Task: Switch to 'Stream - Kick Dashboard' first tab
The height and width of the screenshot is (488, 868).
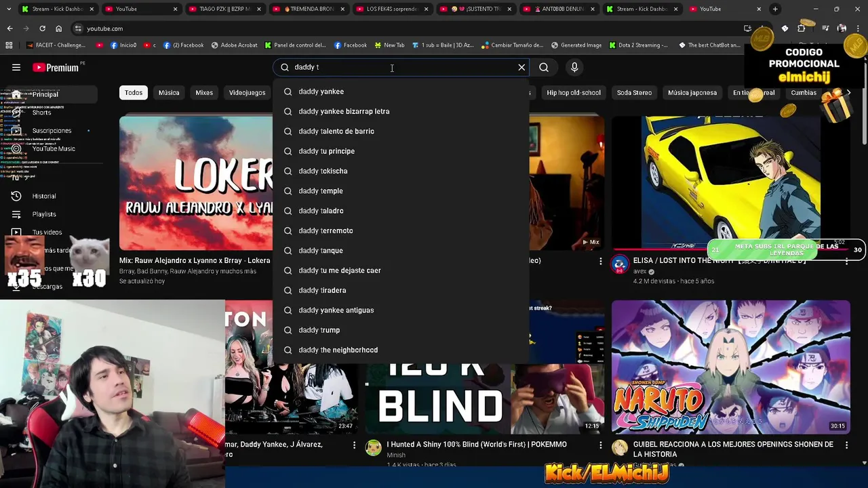Action: coord(58,9)
